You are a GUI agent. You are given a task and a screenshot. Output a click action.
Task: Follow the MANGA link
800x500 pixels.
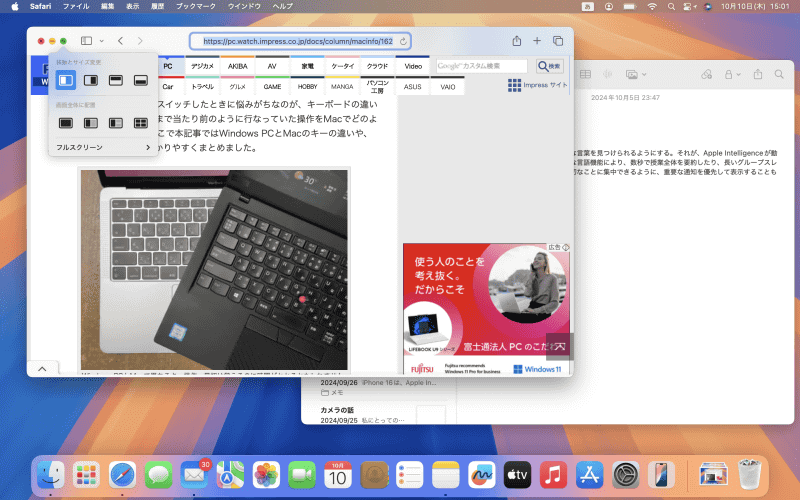(x=342, y=87)
